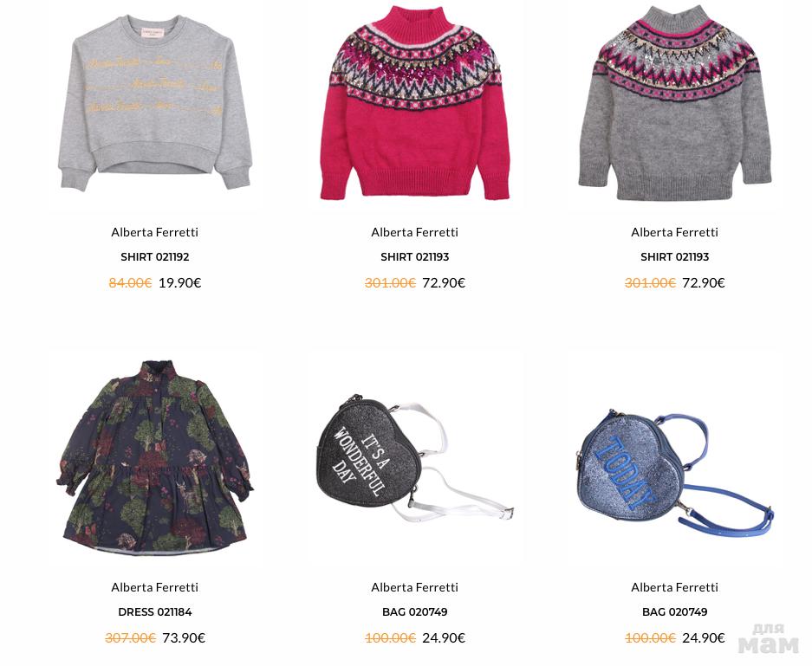Viewport: 812px width, 666px height.
Task: Click SHIRT 021193 title under pink sweater
Action: click(414, 256)
